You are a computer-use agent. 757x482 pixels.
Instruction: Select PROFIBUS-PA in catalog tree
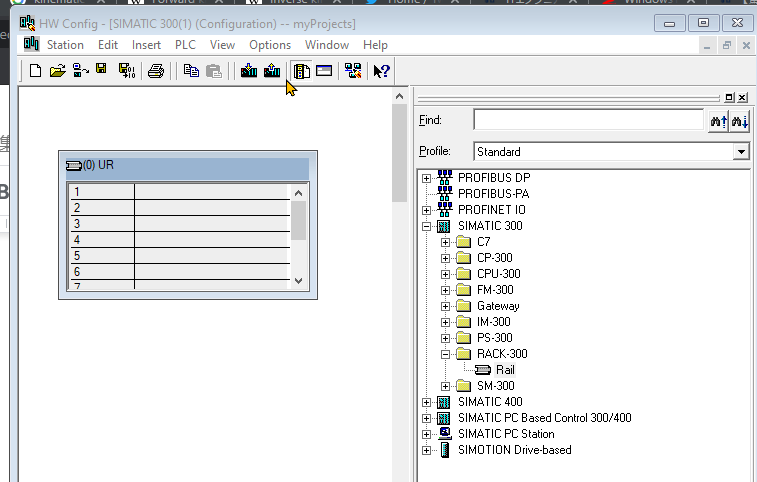pos(493,194)
